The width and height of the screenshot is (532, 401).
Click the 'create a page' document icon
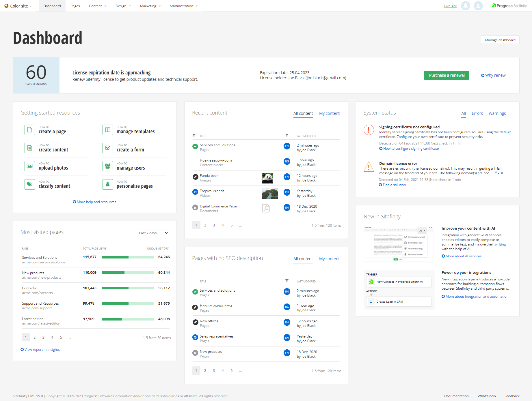29,130
